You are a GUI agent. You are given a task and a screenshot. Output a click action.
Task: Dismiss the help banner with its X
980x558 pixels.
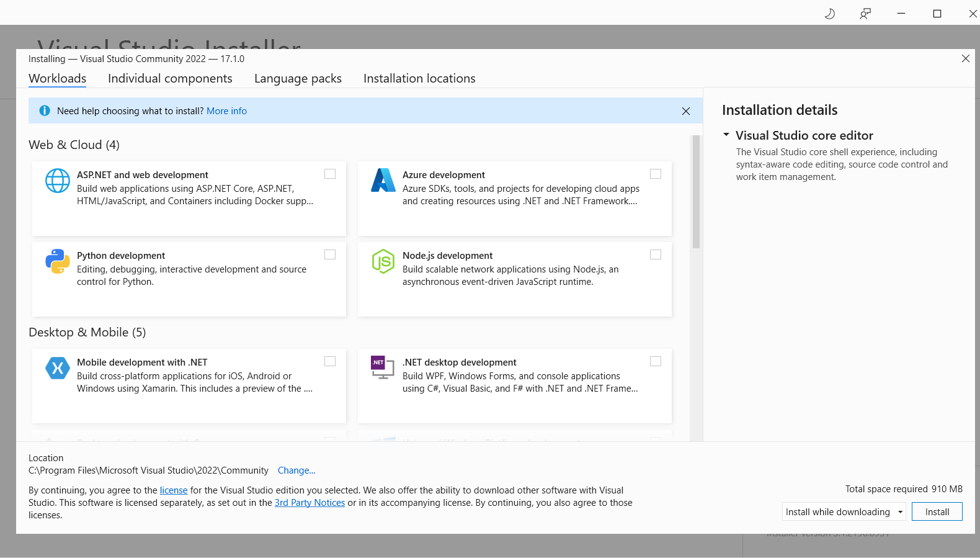pos(686,111)
